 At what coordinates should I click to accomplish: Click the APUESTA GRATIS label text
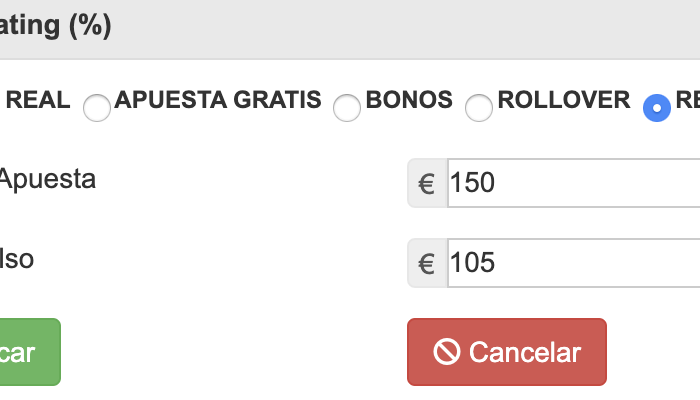tap(218, 100)
